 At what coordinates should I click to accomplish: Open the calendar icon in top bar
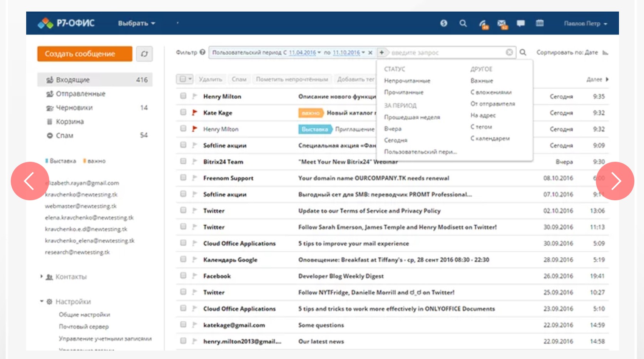tap(540, 23)
